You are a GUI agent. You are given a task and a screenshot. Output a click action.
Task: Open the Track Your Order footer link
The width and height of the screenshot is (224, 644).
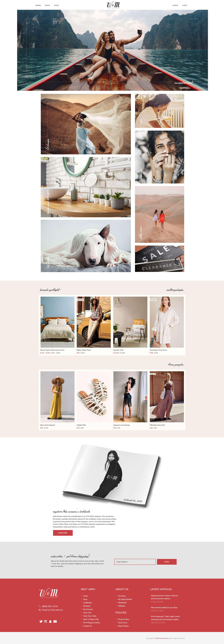[x=90, y=616]
